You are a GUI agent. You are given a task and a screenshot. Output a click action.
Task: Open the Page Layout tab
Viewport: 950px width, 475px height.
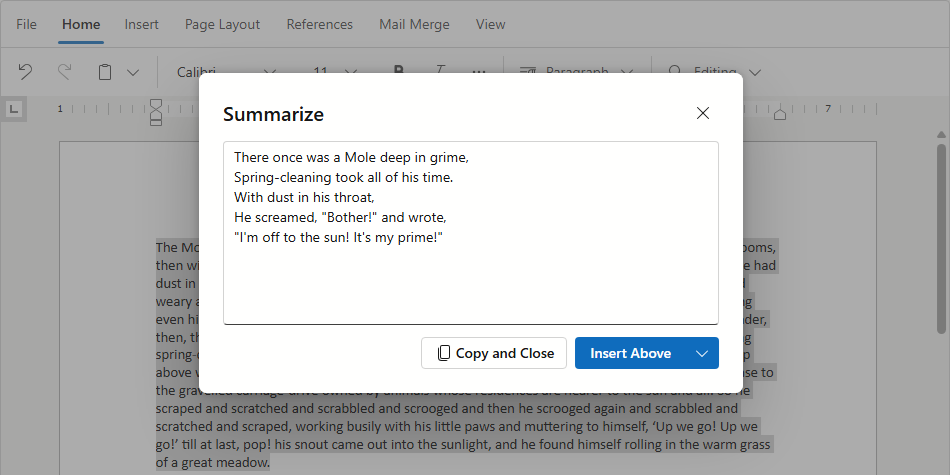[222, 24]
